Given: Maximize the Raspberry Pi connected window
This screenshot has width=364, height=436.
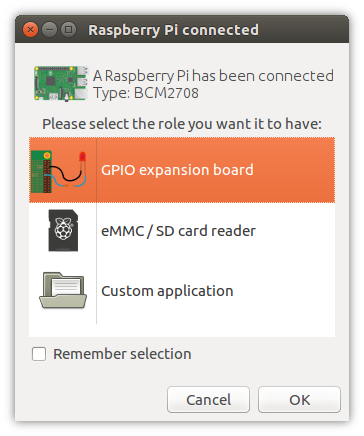Looking at the screenshot, I should click(x=68, y=30).
